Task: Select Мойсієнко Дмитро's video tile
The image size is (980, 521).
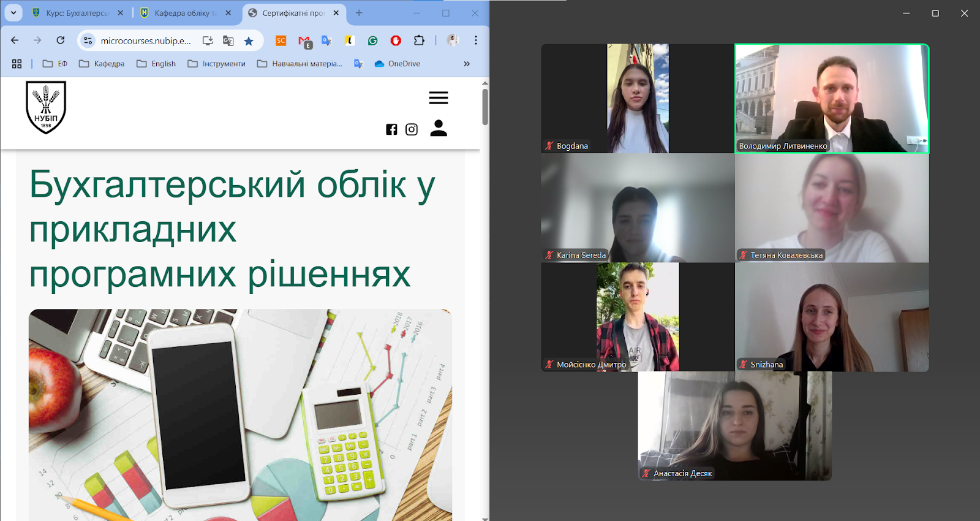Action: coord(638,317)
